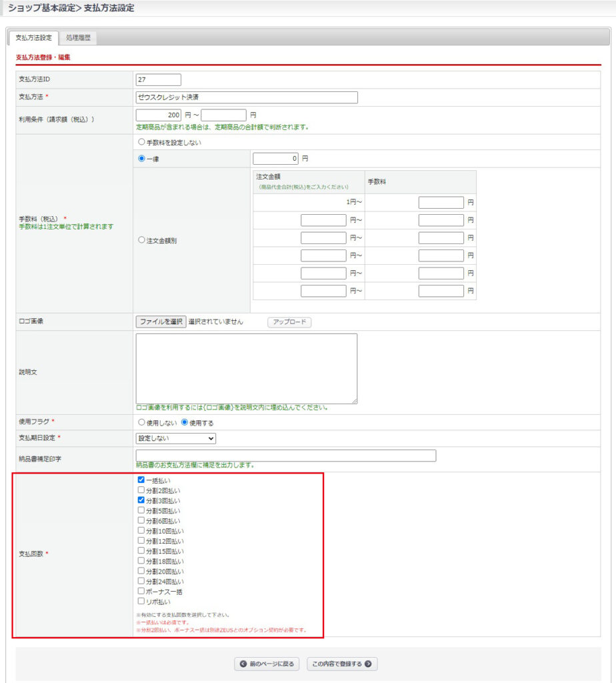Check the ボーナス一括 checkbox
This screenshot has width=616, height=683.
click(x=141, y=591)
